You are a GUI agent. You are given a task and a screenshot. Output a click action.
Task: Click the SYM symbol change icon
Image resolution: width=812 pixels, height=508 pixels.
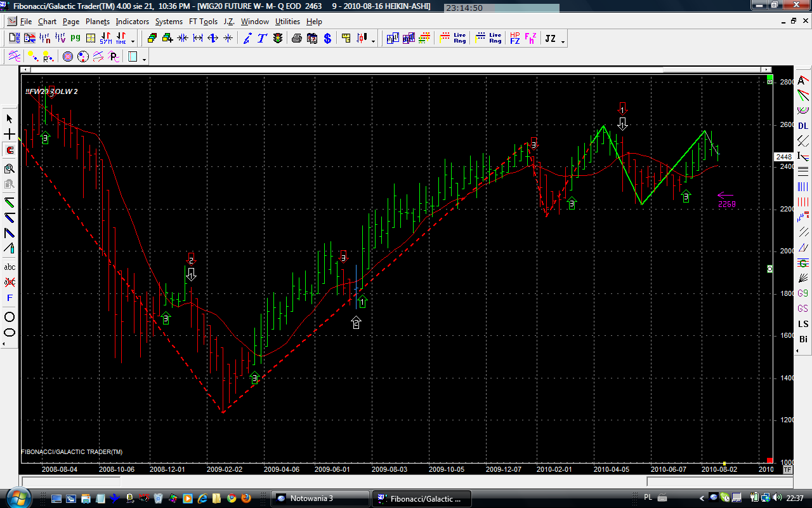105,39
